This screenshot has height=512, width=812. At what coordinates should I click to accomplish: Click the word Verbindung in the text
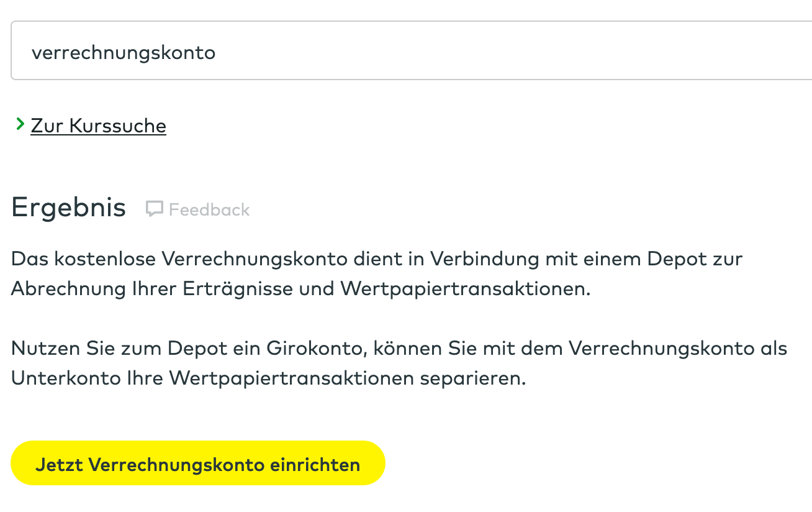point(485,258)
